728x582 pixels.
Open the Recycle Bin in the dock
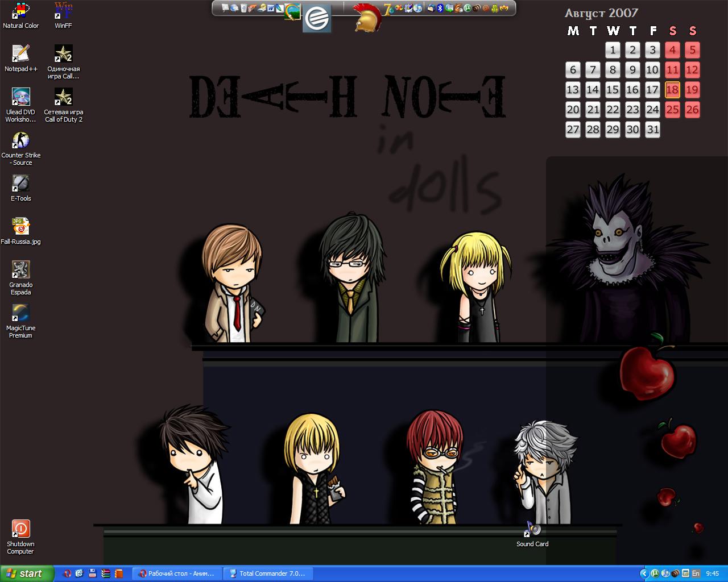pos(244,8)
